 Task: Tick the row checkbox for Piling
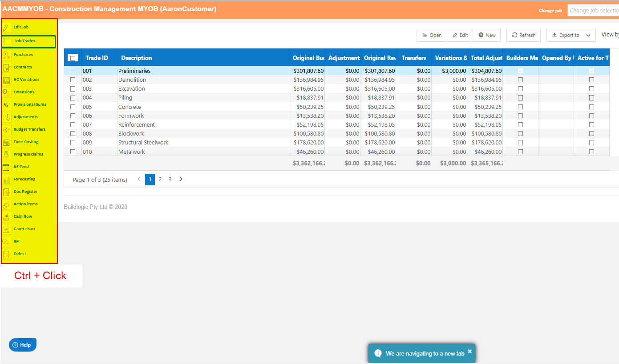click(x=73, y=98)
